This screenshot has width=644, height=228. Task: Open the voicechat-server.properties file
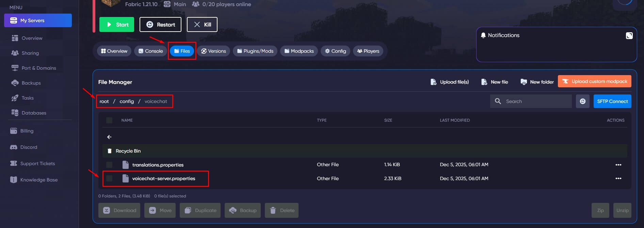163,178
